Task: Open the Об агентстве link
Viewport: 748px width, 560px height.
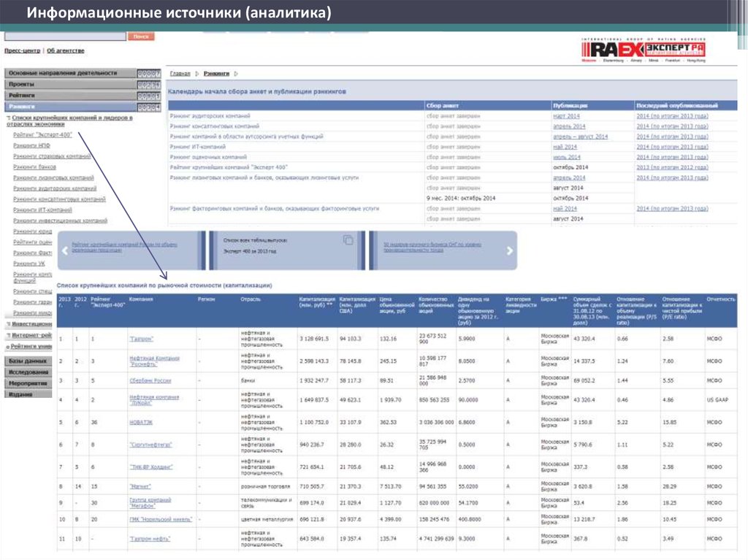Action: (66, 50)
